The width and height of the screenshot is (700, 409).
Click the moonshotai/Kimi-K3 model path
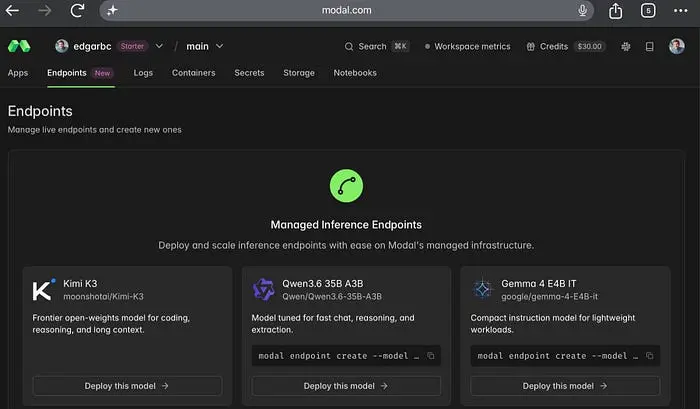(104, 296)
